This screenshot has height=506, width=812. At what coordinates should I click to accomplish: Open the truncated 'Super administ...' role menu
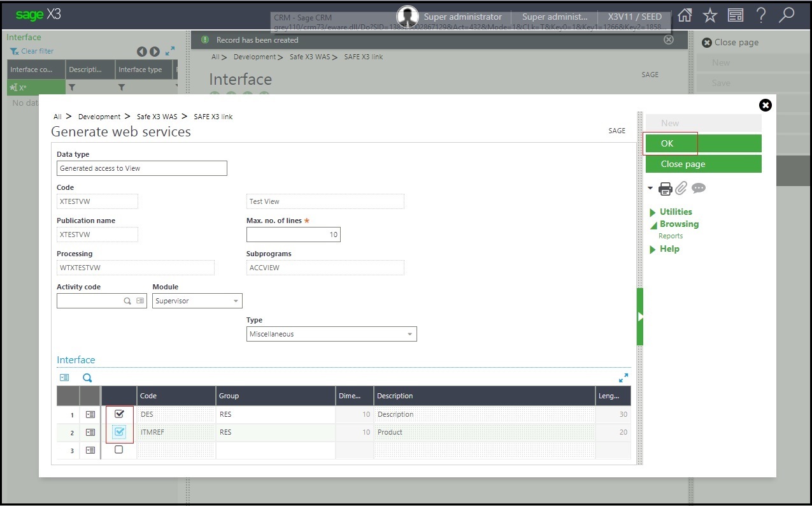click(x=555, y=17)
